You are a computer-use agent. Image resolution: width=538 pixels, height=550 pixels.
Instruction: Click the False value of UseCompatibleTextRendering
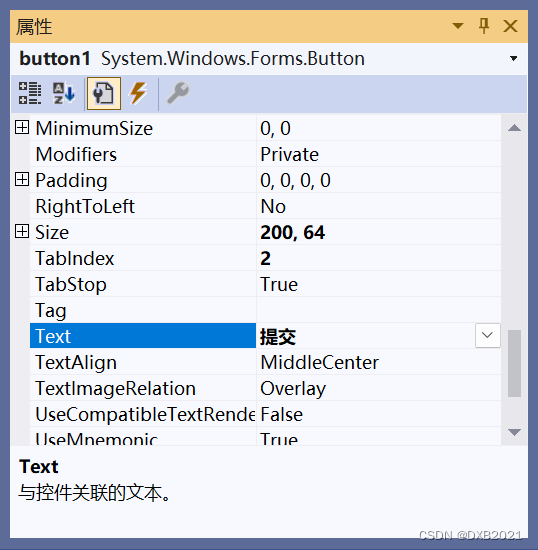281,414
